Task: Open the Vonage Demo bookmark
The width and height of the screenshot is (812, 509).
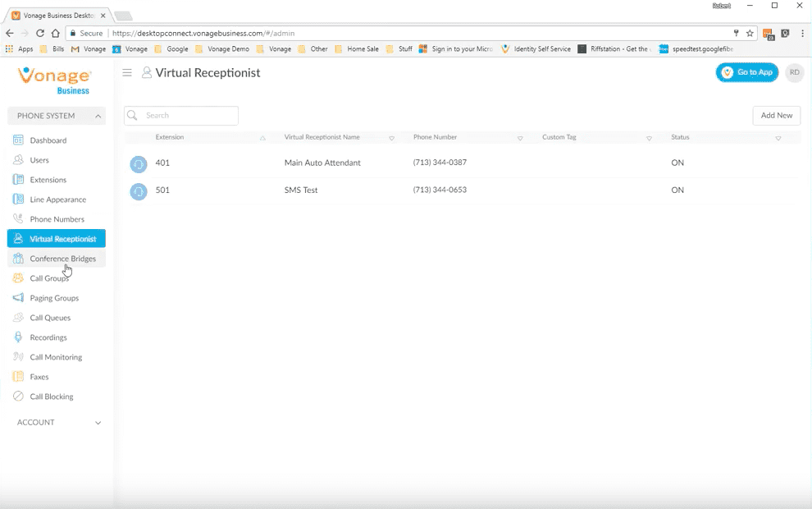Action: click(x=222, y=48)
